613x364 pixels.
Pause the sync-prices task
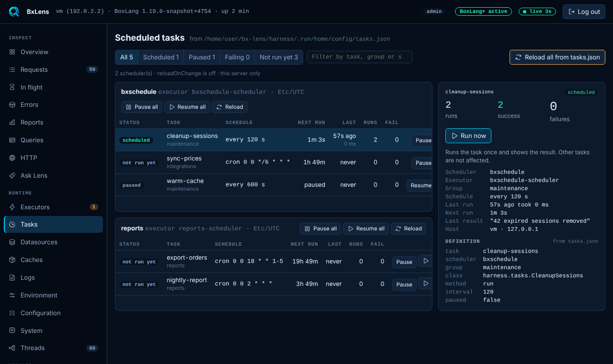point(422,163)
